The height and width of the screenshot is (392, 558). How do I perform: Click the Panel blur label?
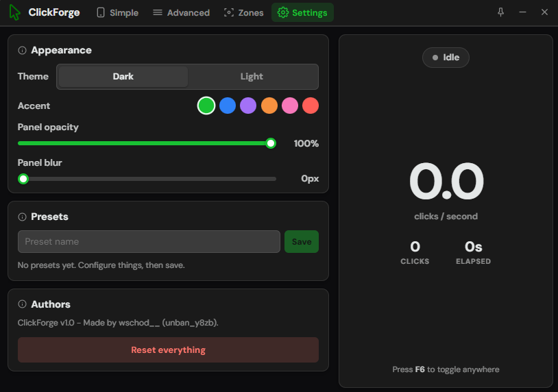40,162
